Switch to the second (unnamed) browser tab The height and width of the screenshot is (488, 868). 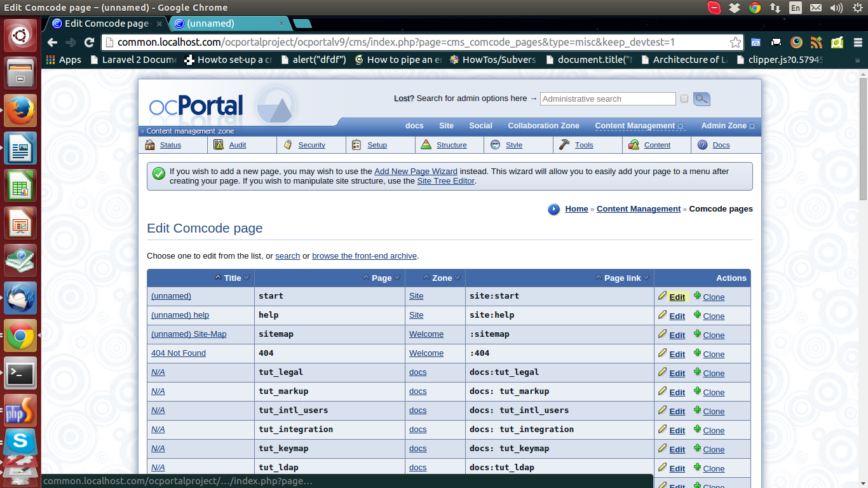(229, 24)
